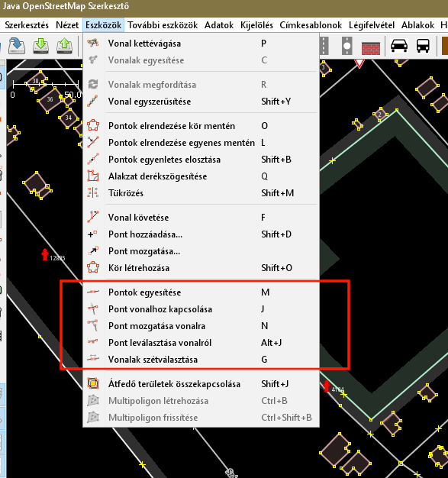
Task: Click the Vonal követése icon
Action: tap(93, 217)
